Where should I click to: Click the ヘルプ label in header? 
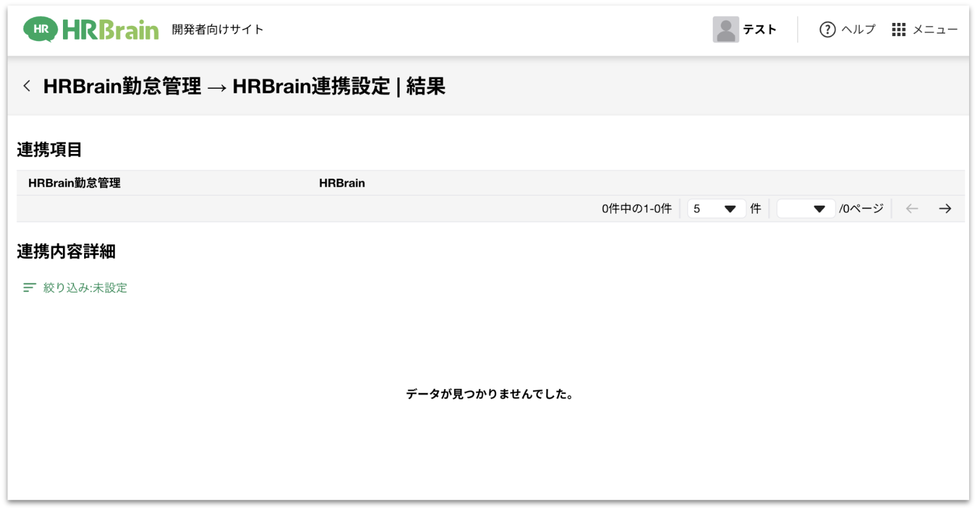pos(858,30)
